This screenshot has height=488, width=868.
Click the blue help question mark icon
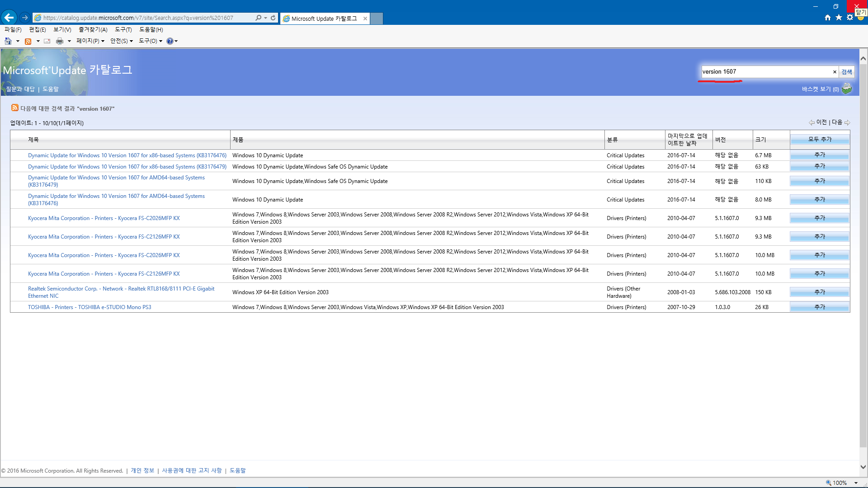click(170, 41)
